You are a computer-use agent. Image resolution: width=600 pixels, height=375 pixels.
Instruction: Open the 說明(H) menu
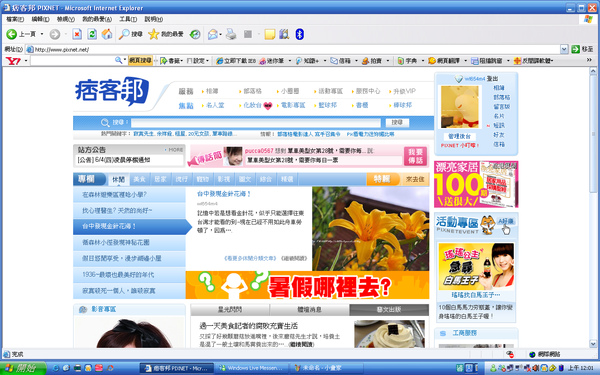(x=153, y=19)
